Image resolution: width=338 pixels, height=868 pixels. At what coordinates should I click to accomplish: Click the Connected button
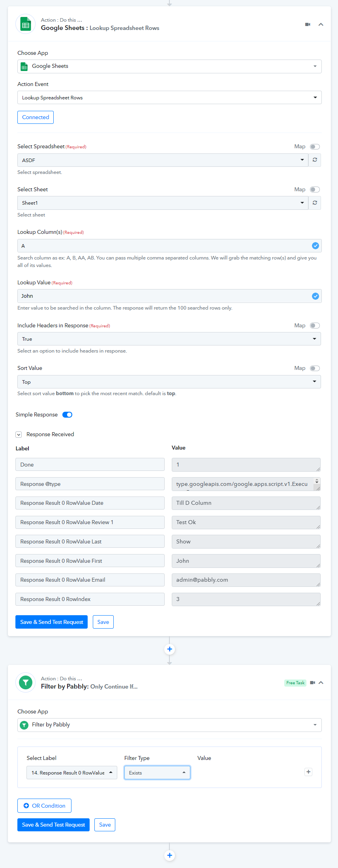(36, 117)
